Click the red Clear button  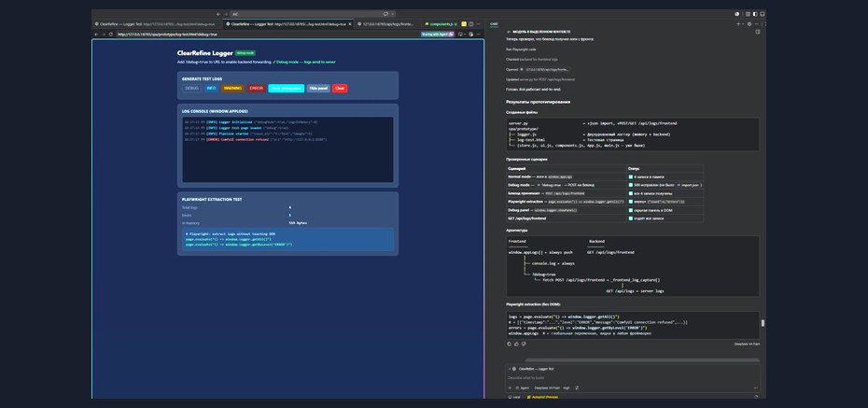point(340,88)
